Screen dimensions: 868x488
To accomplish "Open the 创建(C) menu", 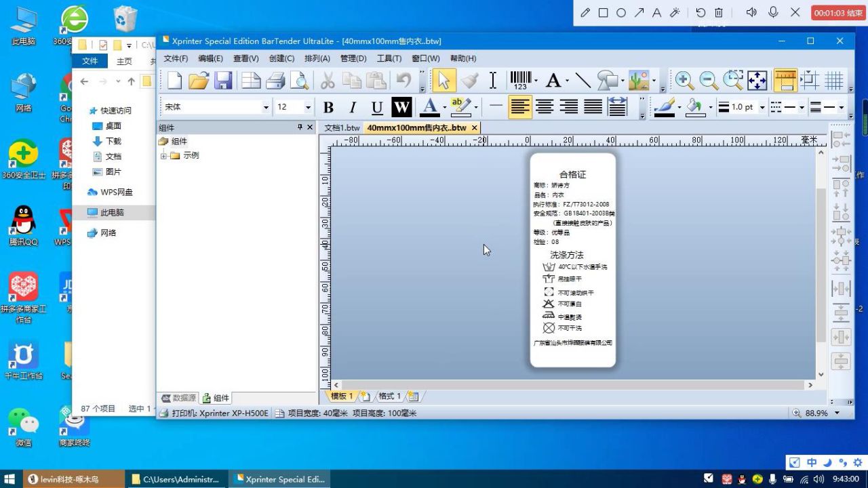I will click(x=281, y=58).
